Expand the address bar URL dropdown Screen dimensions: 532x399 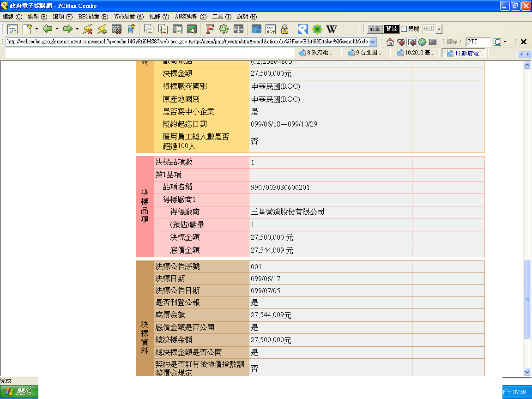[373, 42]
